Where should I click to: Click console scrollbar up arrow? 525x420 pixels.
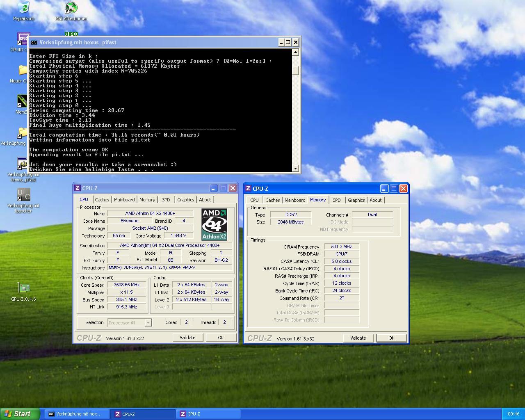pos(295,52)
